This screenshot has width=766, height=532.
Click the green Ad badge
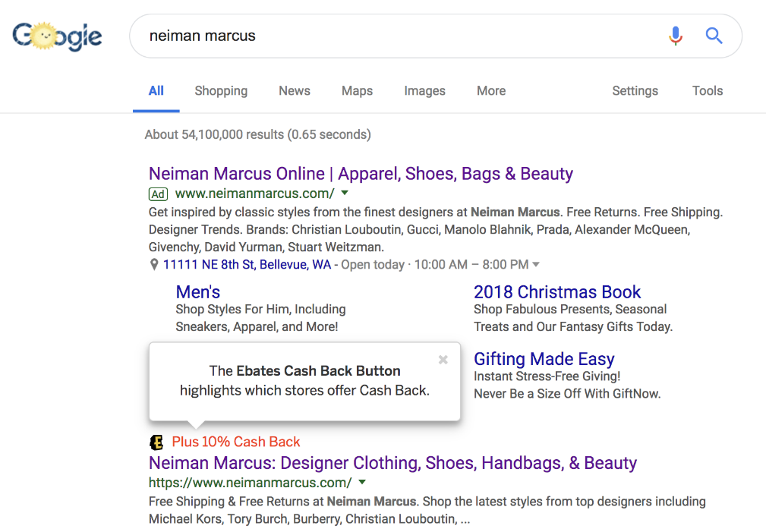[158, 194]
